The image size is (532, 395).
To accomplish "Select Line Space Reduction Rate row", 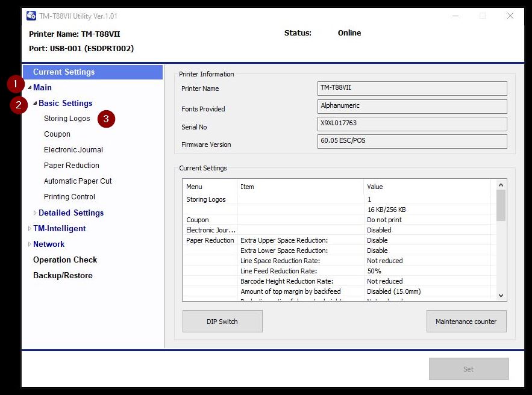I will [337, 261].
